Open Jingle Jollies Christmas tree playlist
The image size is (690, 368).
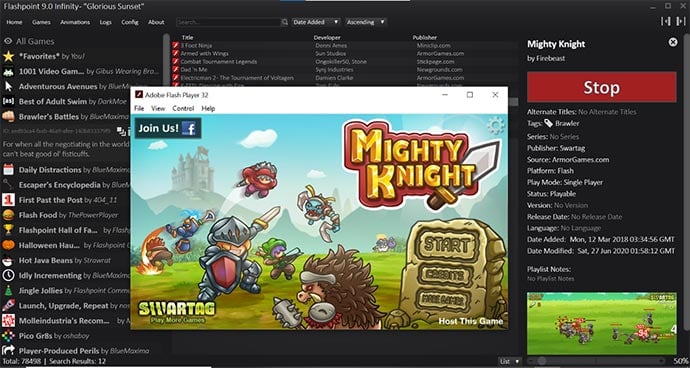[x=8, y=291]
